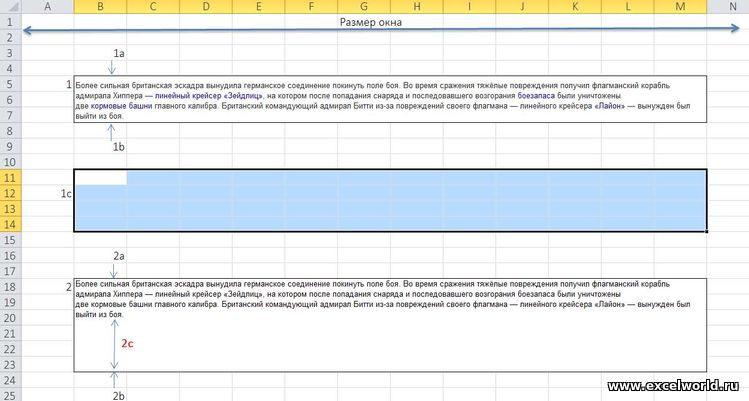Select the text block numbered 2

[x=390, y=325]
